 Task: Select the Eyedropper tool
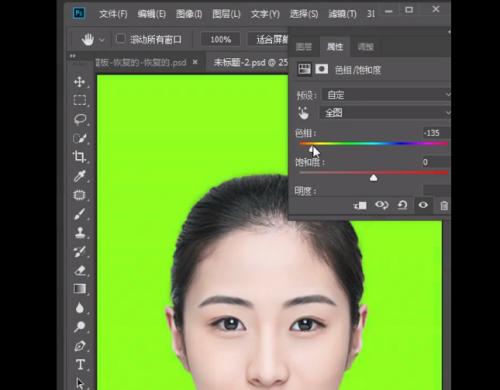[x=79, y=176]
